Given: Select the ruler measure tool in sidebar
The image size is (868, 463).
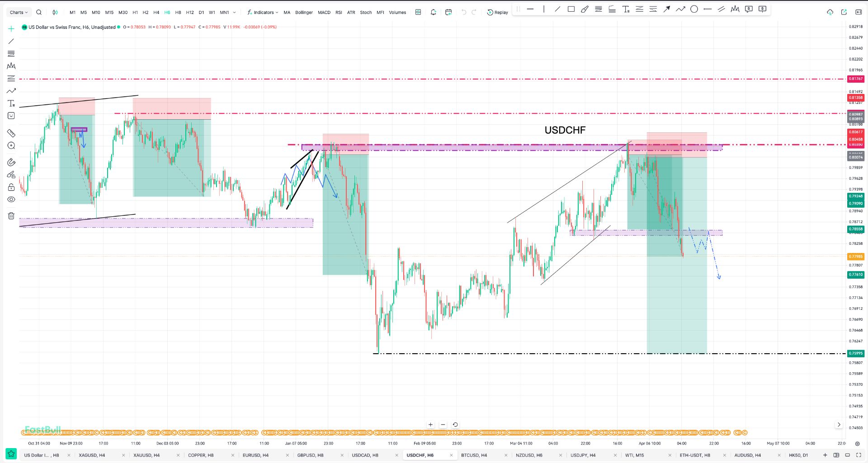Looking at the screenshot, I should pyautogui.click(x=11, y=133).
